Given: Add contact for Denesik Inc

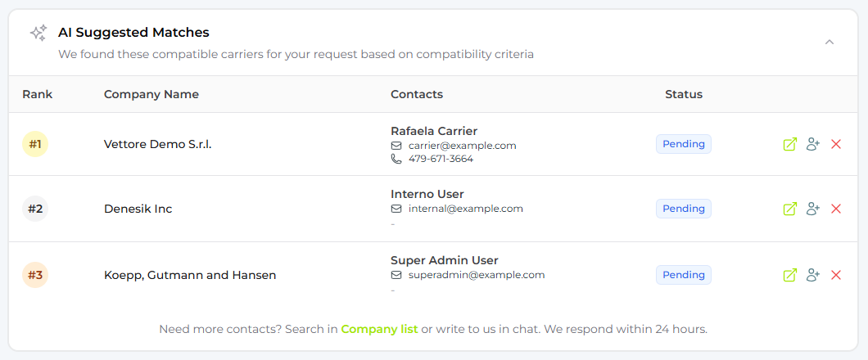Looking at the screenshot, I should 812,209.
